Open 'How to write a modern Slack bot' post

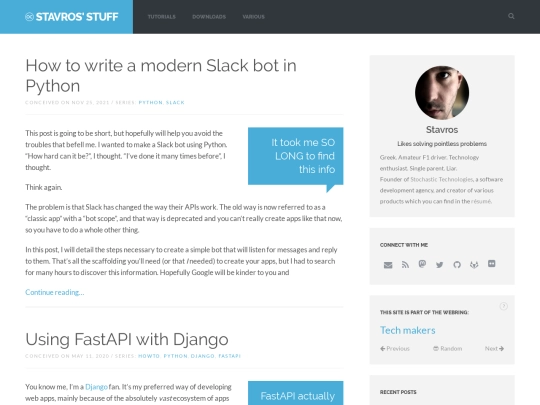161,75
